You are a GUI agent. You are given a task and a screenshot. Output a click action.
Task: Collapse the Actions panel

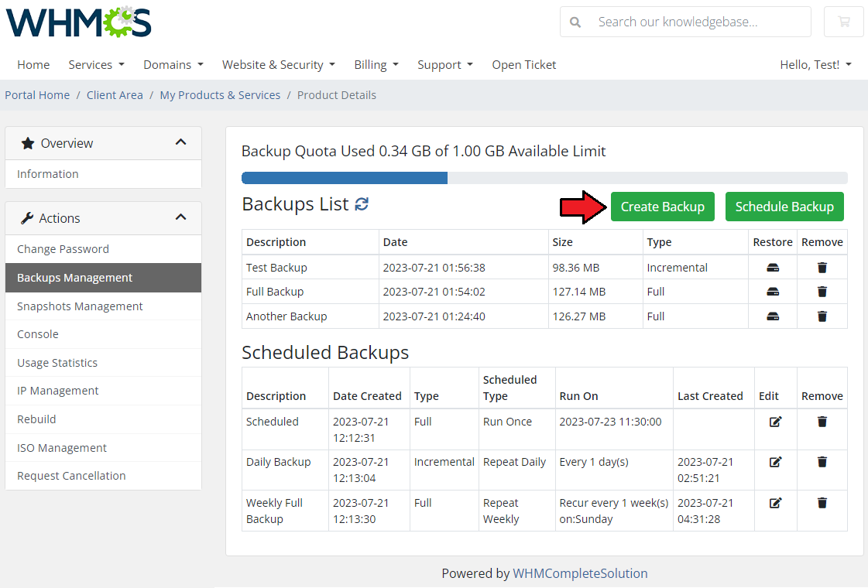pos(180,217)
